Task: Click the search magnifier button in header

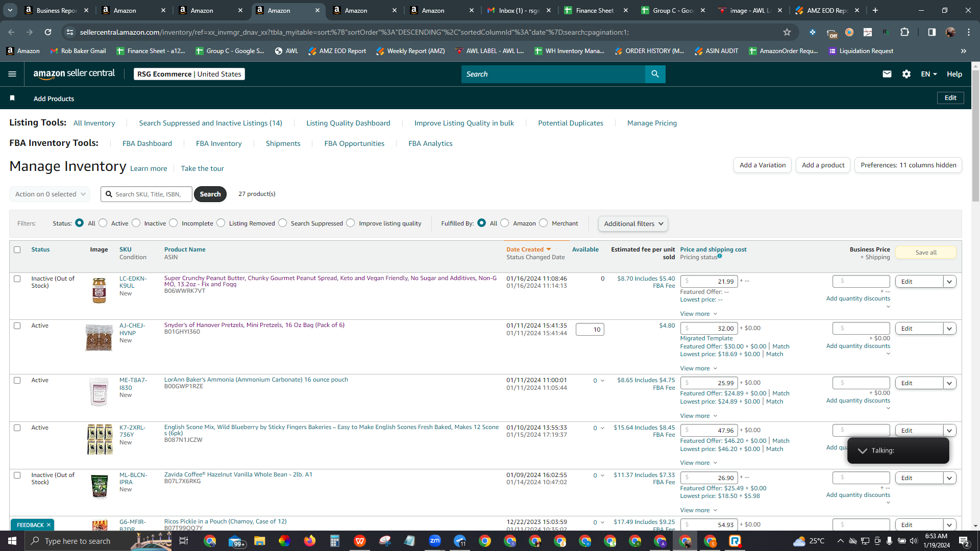Action: (x=655, y=74)
